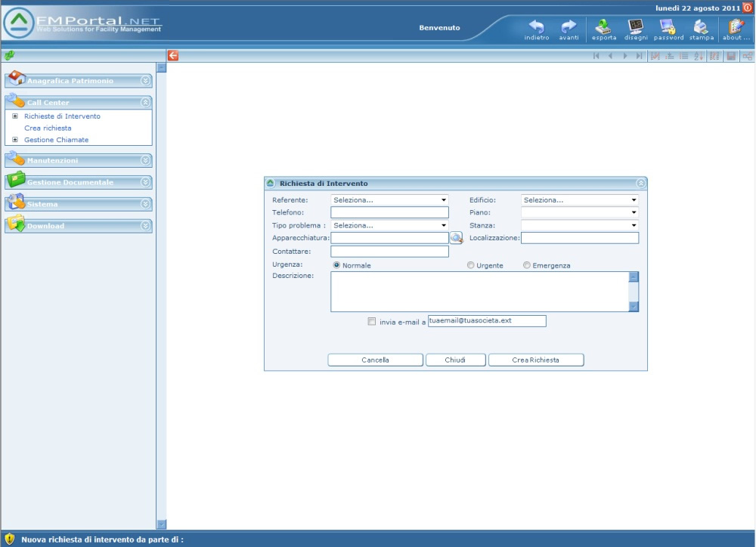This screenshot has width=756, height=547.
Task: Collapse the Richiesta di Intervento panel
Action: pyautogui.click(x=640, y=183)
